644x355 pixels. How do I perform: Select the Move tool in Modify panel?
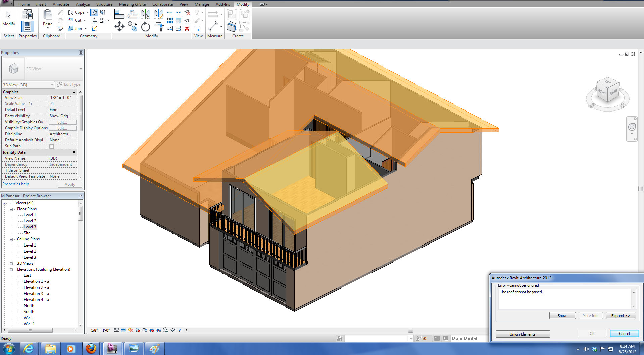[119, 27]
